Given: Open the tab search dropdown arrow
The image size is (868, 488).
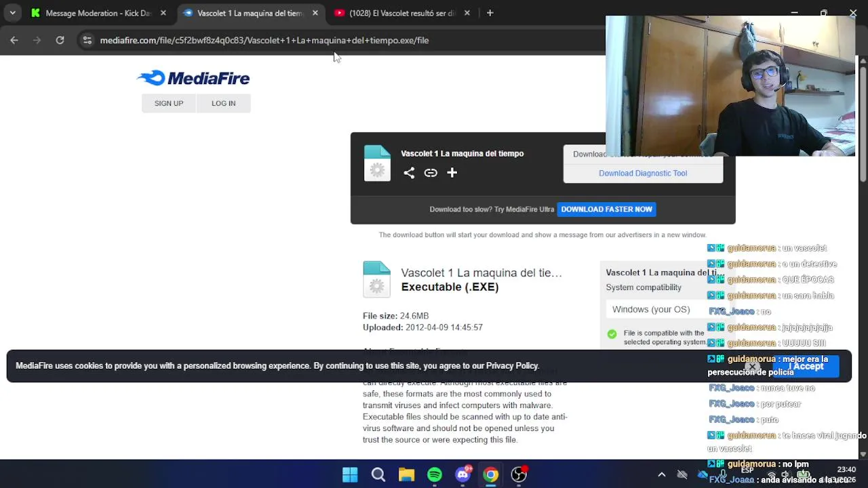Looking at the screenshot, I should tap(12, 13).
